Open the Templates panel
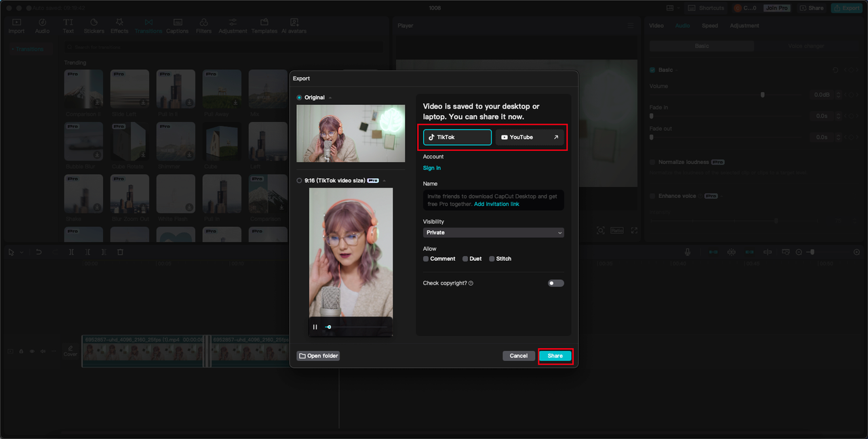The image size is (868, 439). point(264,26)
